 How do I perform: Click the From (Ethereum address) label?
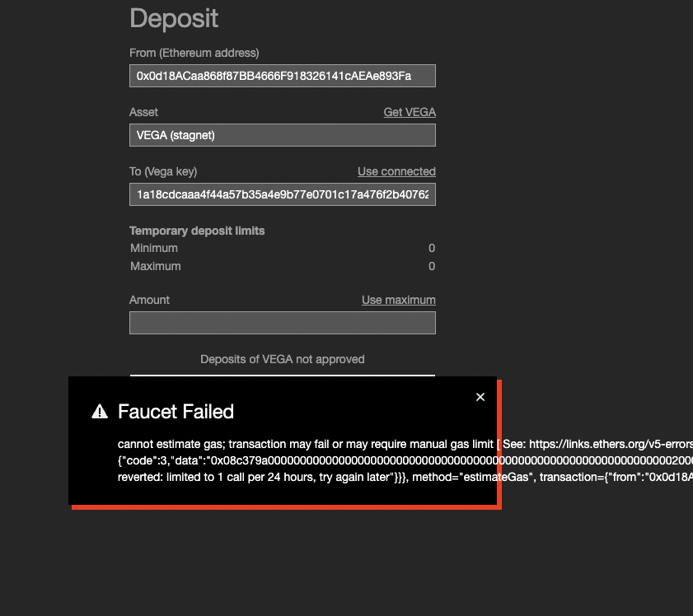(x=194, y=53)
